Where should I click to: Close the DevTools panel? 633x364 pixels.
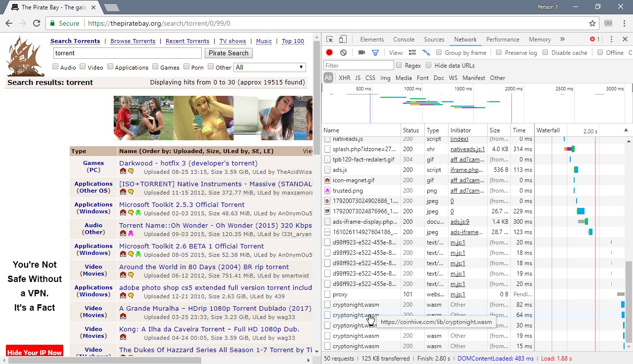(x=625, y=40)
